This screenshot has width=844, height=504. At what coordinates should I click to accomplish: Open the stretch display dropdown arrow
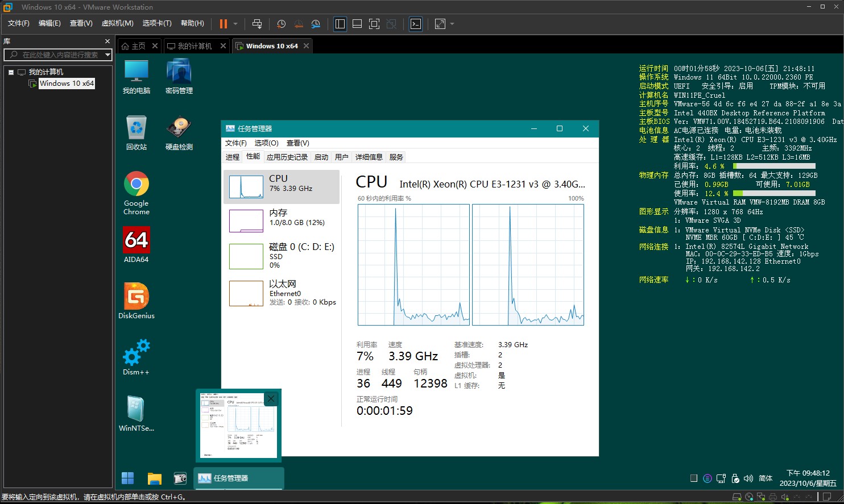click(452, 24)
